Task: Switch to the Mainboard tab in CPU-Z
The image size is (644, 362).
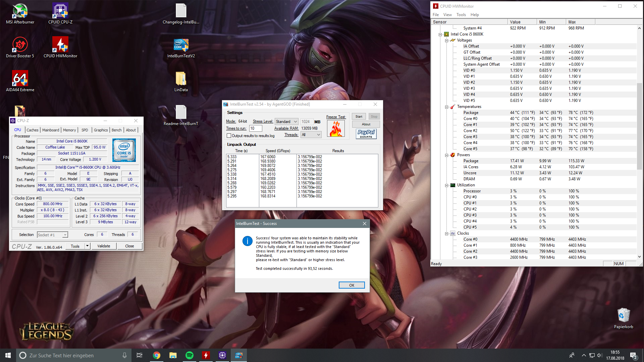Action: tap(51, 130)
